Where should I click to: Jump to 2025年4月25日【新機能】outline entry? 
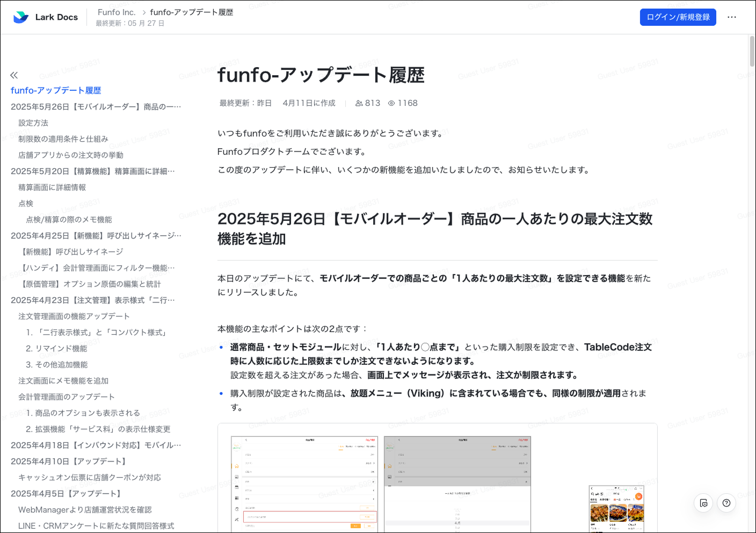(96, 235)
